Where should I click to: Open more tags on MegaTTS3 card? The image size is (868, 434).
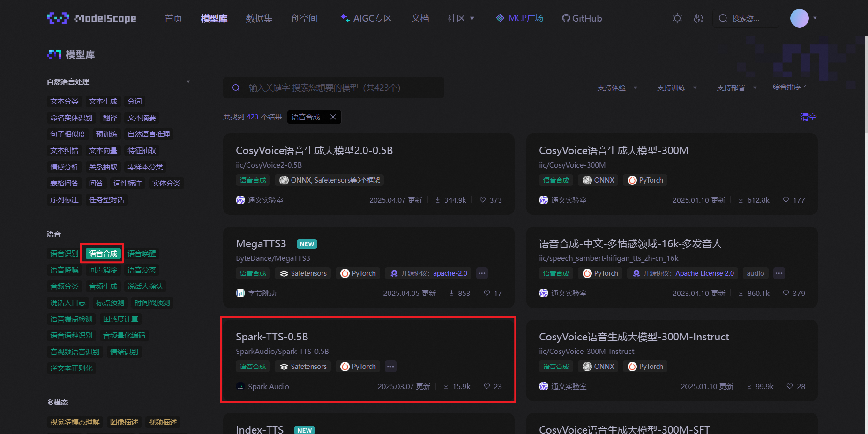[x=482, y=273]
